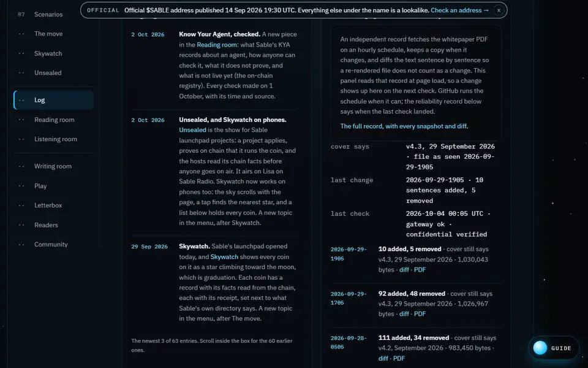Open the Writing room section
The height and width of the screenshot is (368, 588).
click(x=53, y=166)
